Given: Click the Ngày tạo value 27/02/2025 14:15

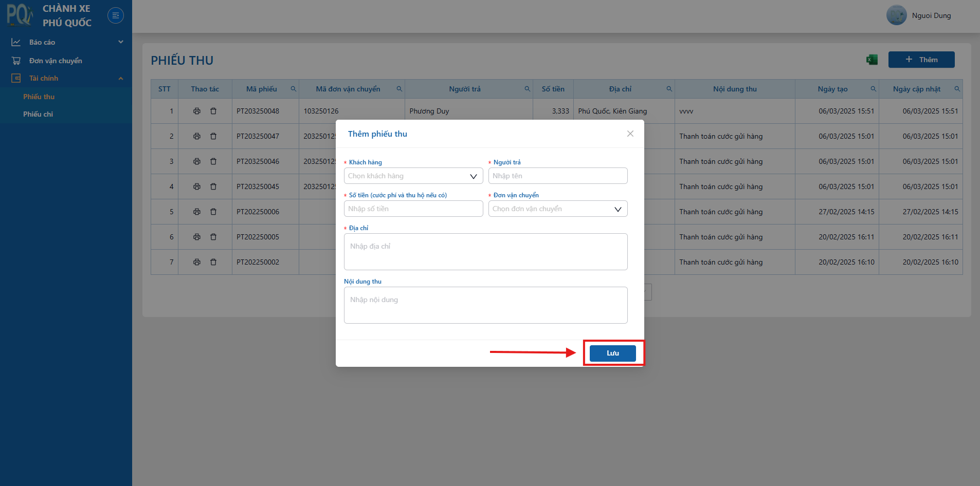Looking at the screenshot, I should [x=846, y=212].
